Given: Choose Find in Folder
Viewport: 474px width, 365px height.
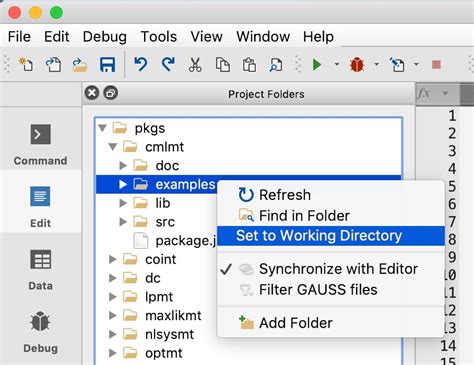Looking at the screenshot, I should tap(331, 216).
